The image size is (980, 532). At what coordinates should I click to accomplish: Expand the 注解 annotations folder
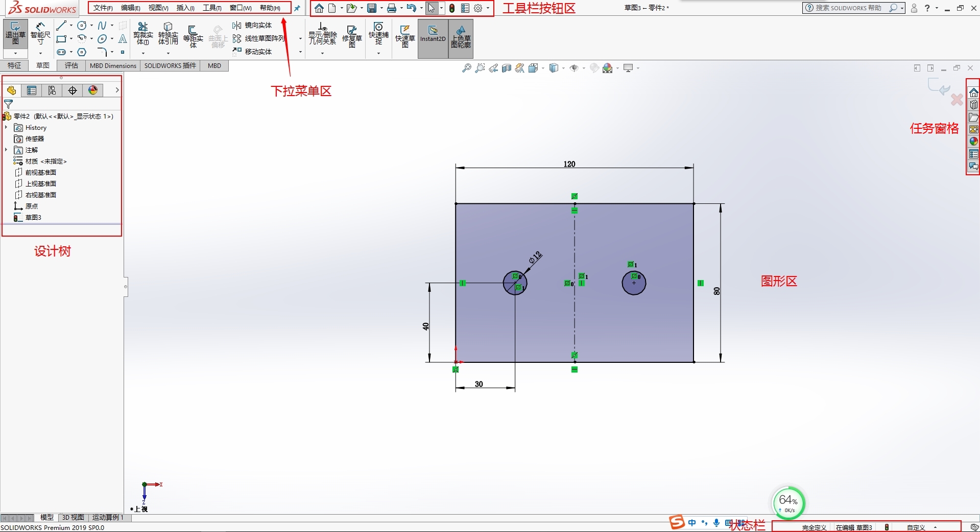click(6, 150)
